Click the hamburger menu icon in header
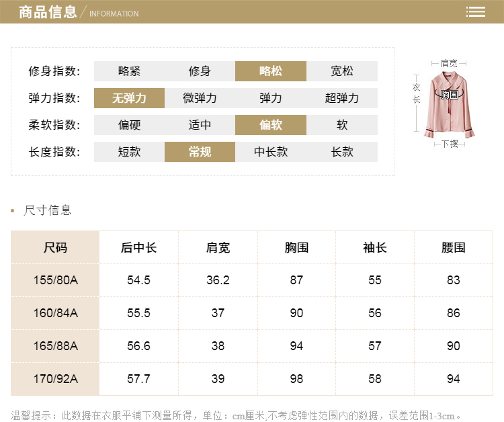The image size is (504, 422). pos(476,12)
